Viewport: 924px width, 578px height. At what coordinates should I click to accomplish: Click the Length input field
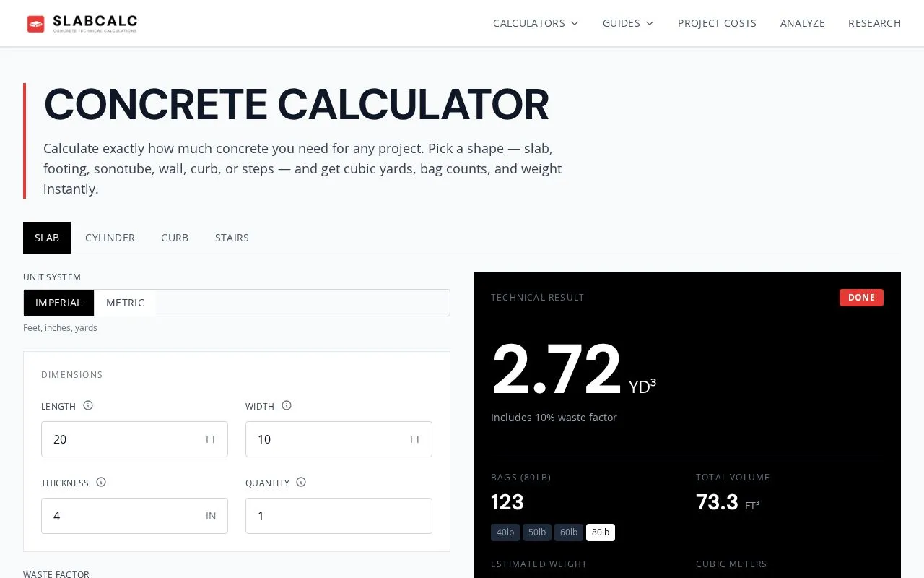click(134, 439)
